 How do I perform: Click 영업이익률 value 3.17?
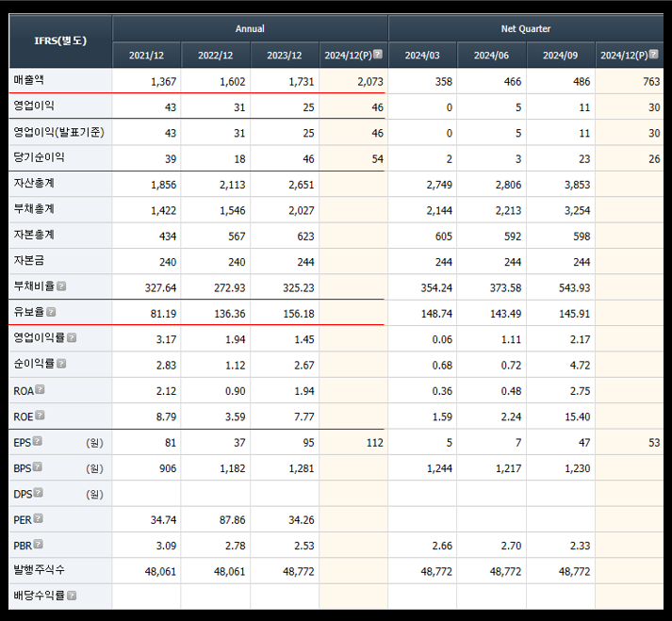point(166,339)
